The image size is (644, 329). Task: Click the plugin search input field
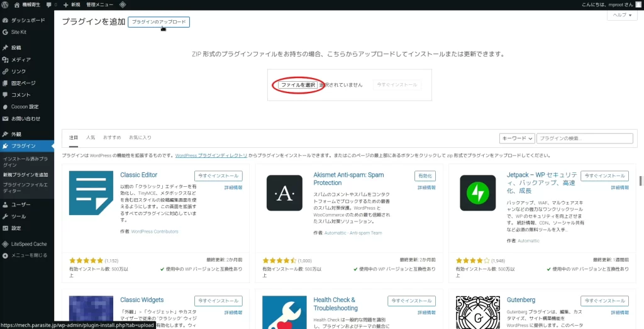click(585, 138)
